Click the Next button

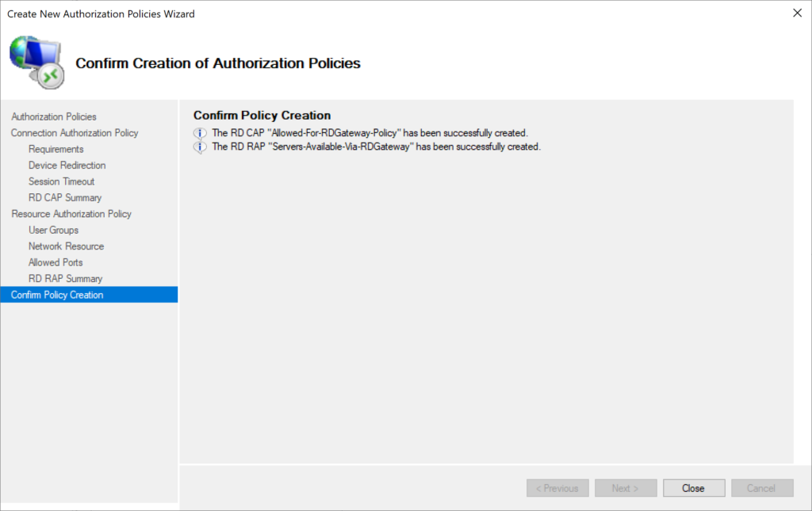[x=626, y=487]
